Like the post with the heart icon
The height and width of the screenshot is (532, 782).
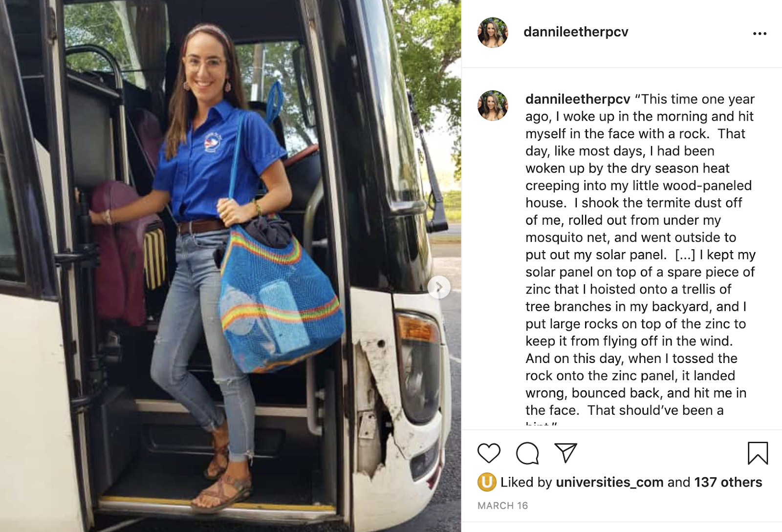point(489,453)
